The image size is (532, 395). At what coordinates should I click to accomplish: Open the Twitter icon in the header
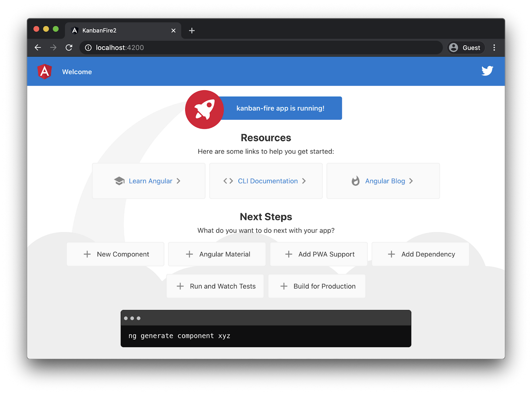pos(487,71)
